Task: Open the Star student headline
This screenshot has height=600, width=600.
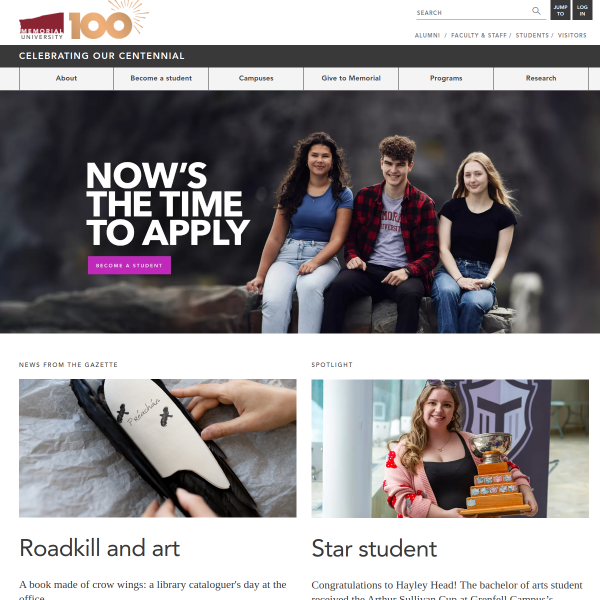Action: pyautogui.click(x=374, y=549)
